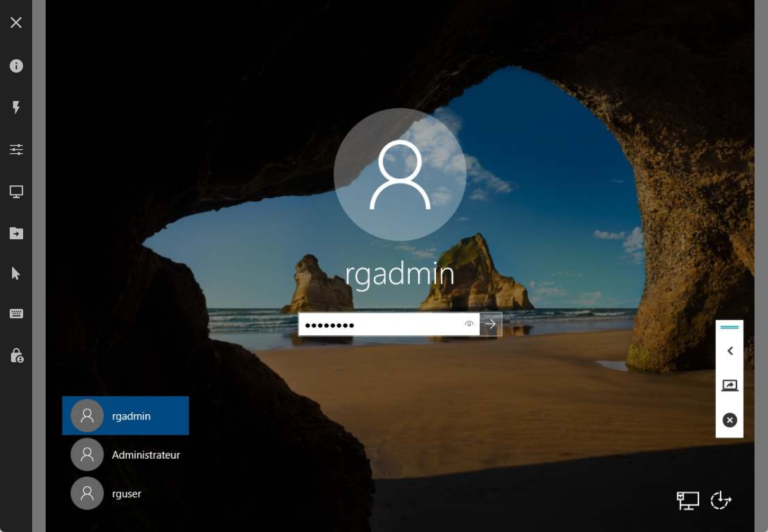Viewport: 768px width, 532px height.
Task: Collapse the floating panel using its chevron
Action: (729, 351)
